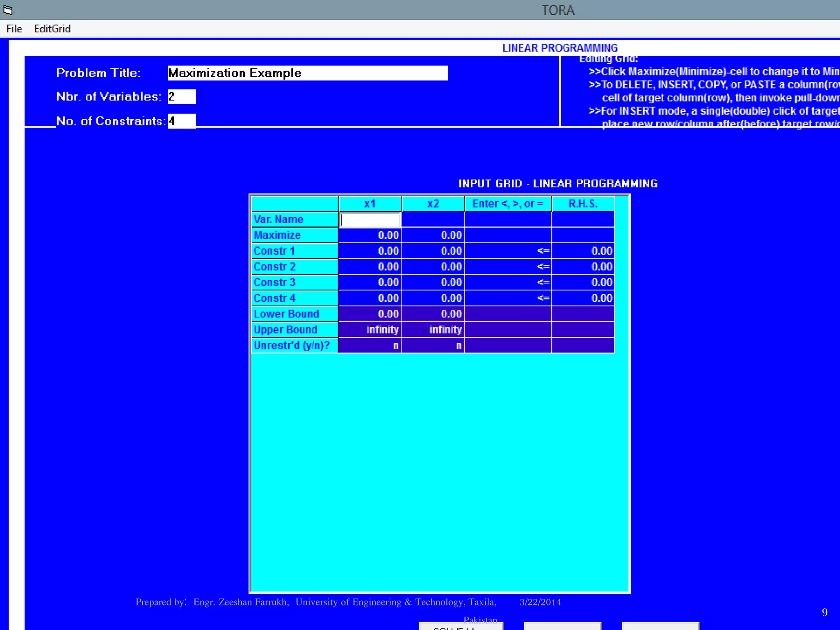Click the x1 Var. Name input cell

click(370, 220)
